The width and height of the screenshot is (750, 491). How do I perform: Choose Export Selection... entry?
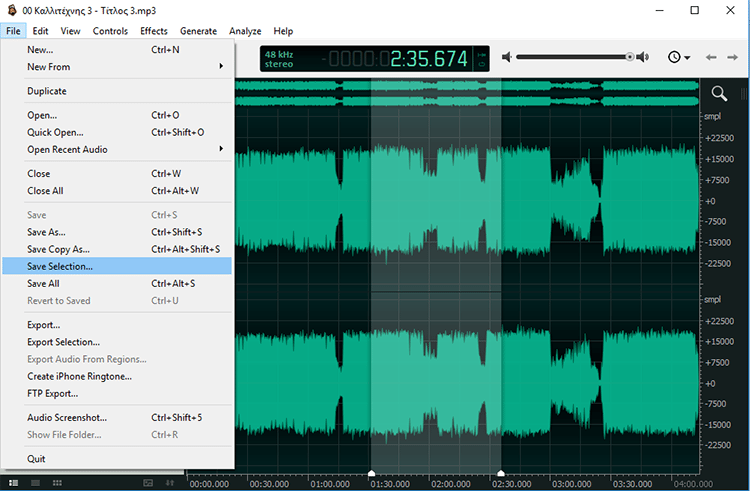117,342
